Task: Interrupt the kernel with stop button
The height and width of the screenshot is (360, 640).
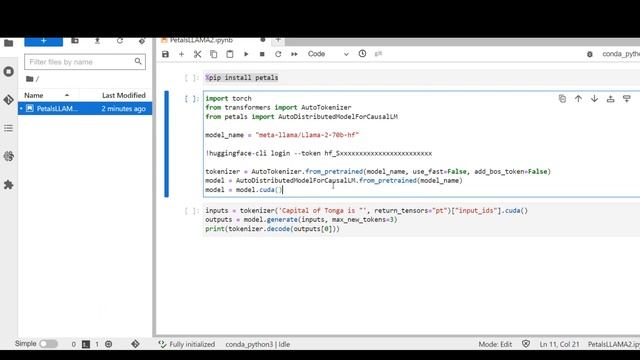Action: [262, 54]
